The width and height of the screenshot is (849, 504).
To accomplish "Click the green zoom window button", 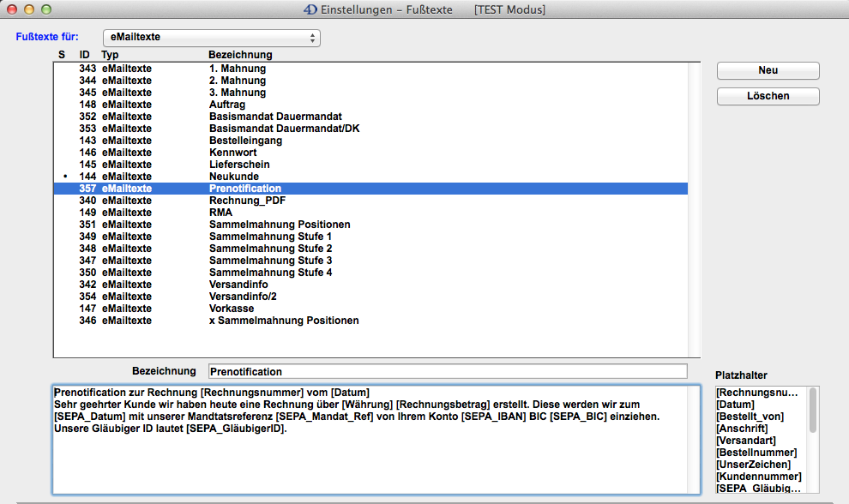I will (46, 9).
